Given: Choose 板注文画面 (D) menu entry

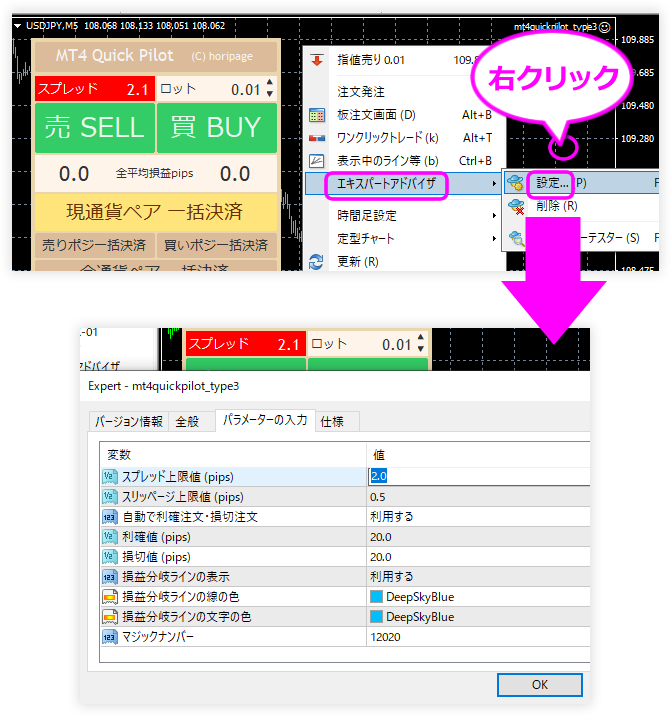Looking at the screenshot, I should click(376, 115).
